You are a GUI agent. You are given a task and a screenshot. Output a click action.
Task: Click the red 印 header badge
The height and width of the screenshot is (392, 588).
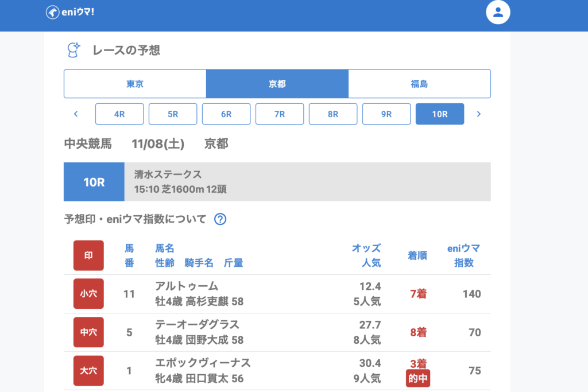point(88,255)
